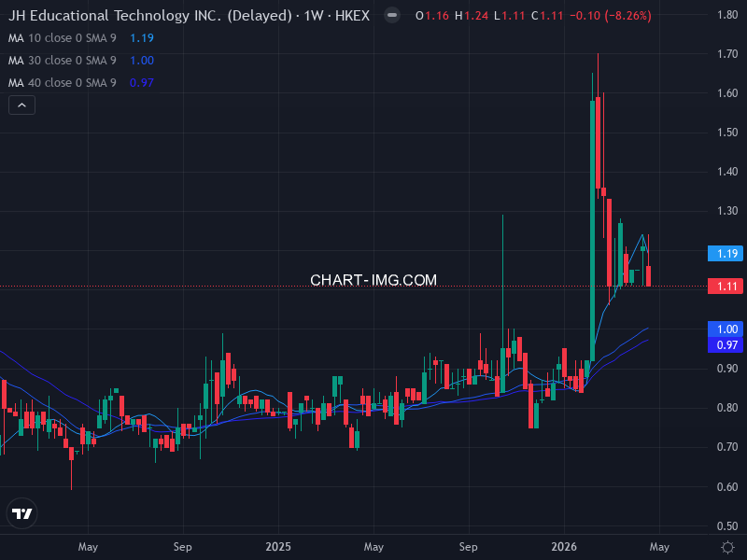Open chart settings gear icon
Image resolution: width=747 pixels, height=560 pixels.
[727, 547]
